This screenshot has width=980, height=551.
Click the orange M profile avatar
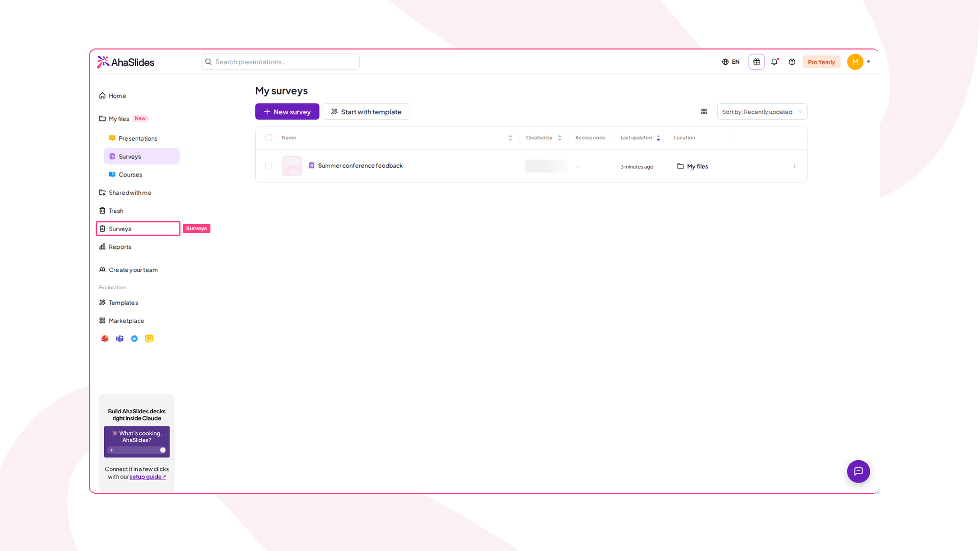click(x=855, y=62)
